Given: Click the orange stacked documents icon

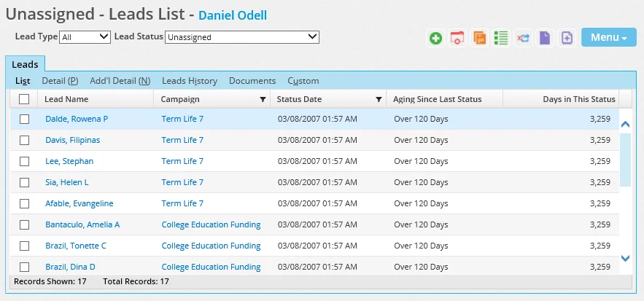Looking at the screenshot, I should (479, 38).
